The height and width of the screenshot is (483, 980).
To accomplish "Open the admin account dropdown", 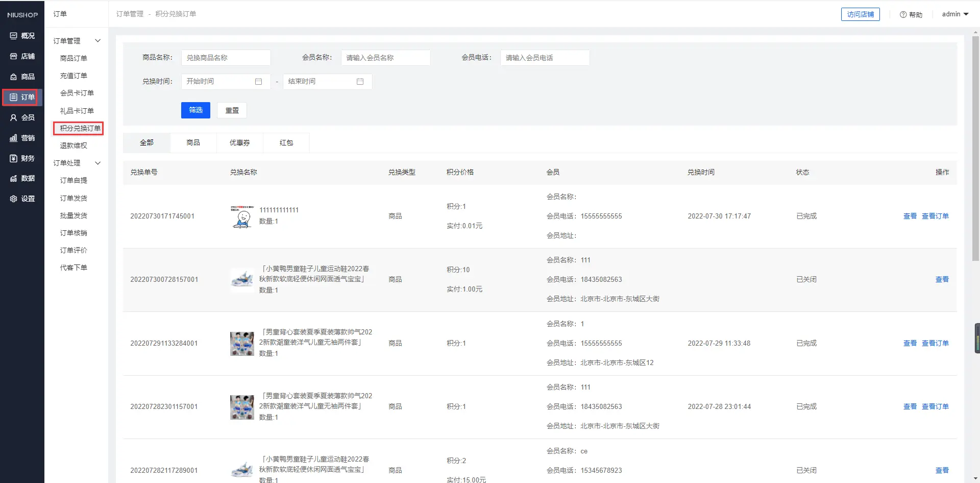I will (x=955, y=14).
